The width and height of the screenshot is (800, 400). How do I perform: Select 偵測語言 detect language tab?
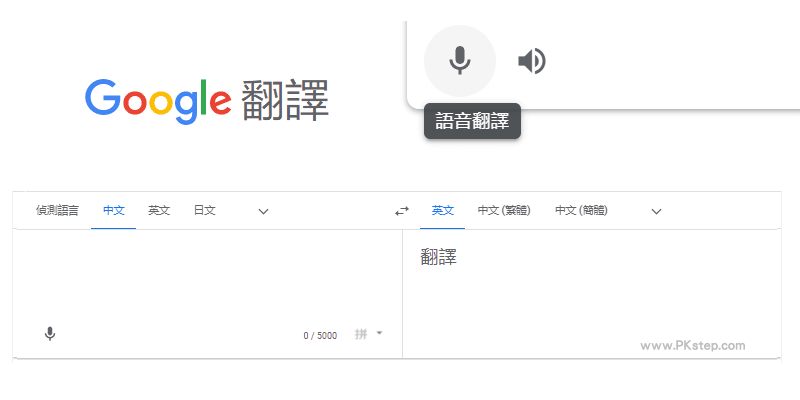click(x=57, y=211)
